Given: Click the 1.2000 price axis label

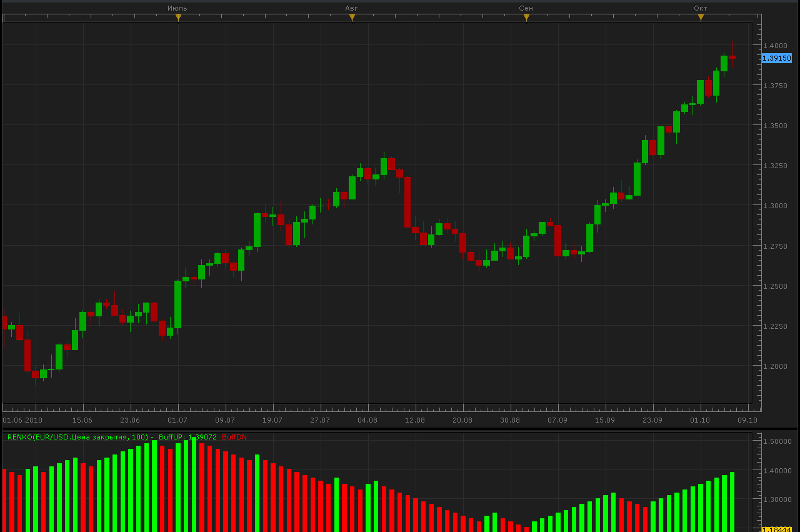Looking at the screenshot, I should (x=774, y=366).
